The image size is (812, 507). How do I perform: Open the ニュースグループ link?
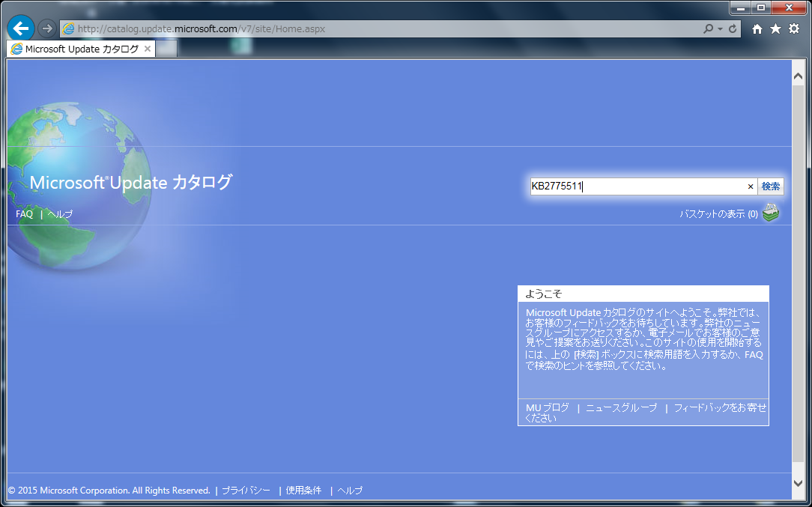click(621, 408)
